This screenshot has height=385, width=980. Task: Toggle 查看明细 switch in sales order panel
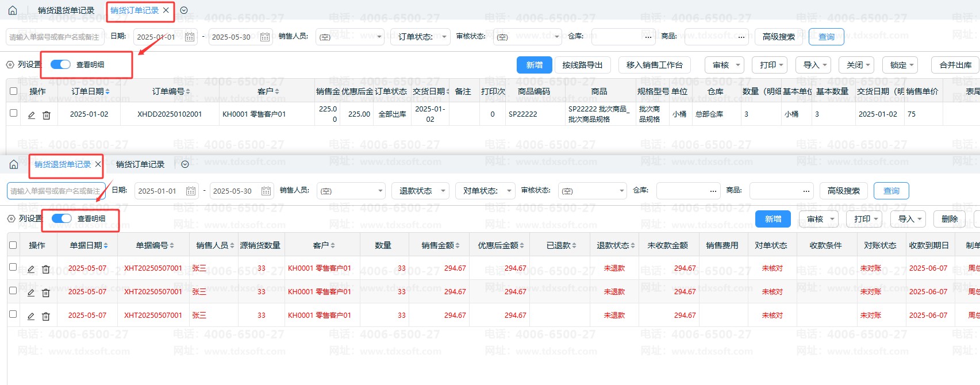click(60, 64)
